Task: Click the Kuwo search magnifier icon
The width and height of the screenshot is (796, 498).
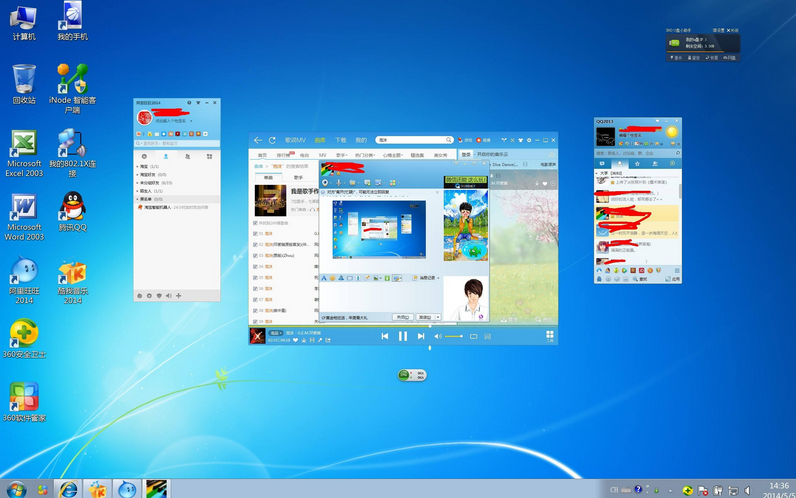Action: click(449, 140)
